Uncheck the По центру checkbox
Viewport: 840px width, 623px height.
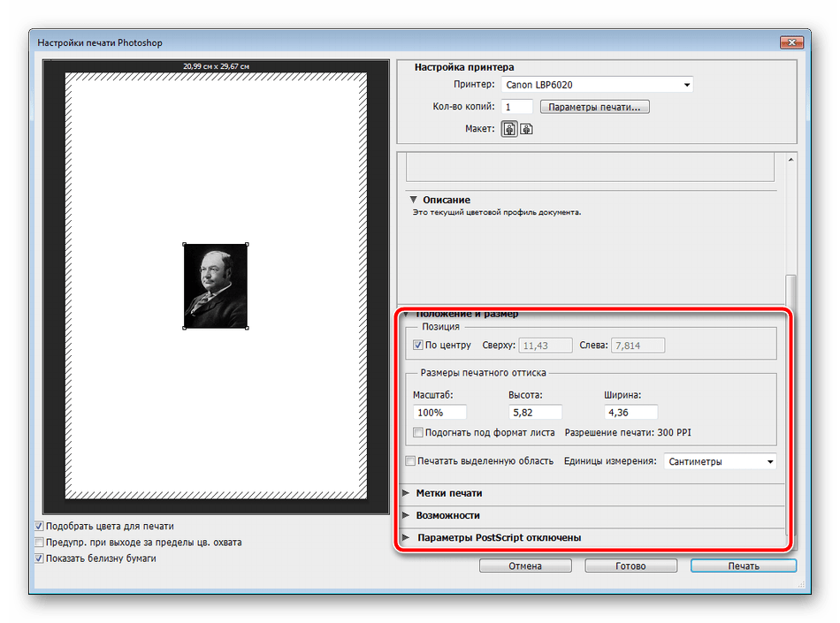418,345
